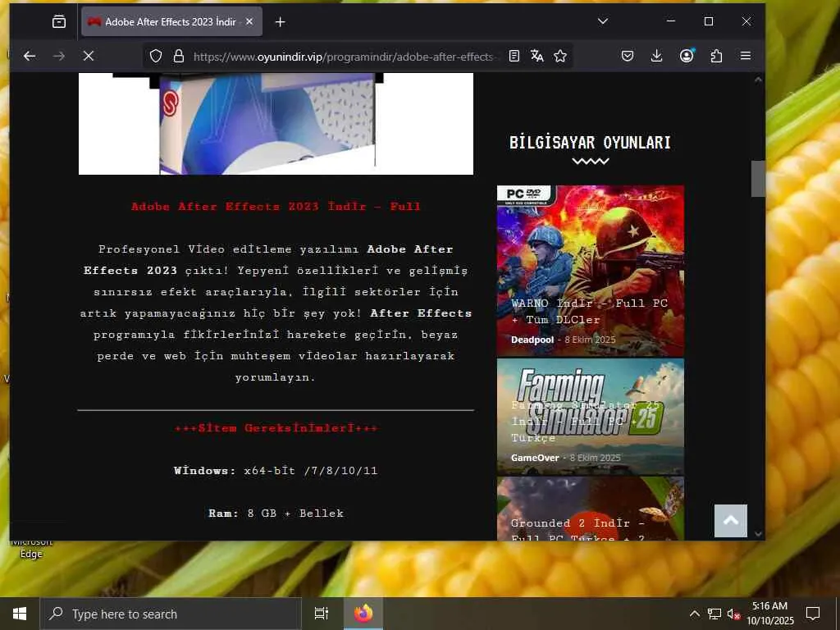Click the Type here to search box
This screenshot has height=630, width=840.
pyautogui.click(x=171, y=614)
